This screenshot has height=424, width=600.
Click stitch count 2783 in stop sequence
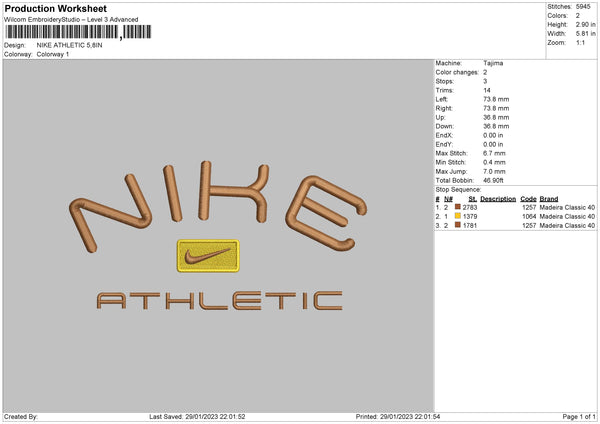pos(470,207)
